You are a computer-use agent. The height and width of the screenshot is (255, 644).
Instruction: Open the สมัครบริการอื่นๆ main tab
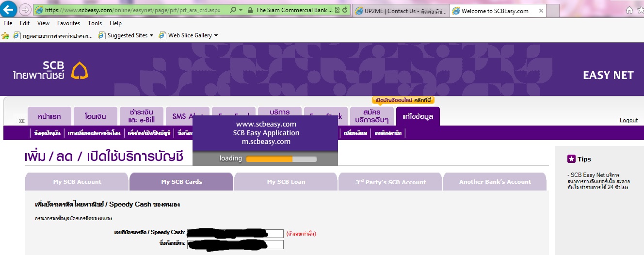(371, 116)
